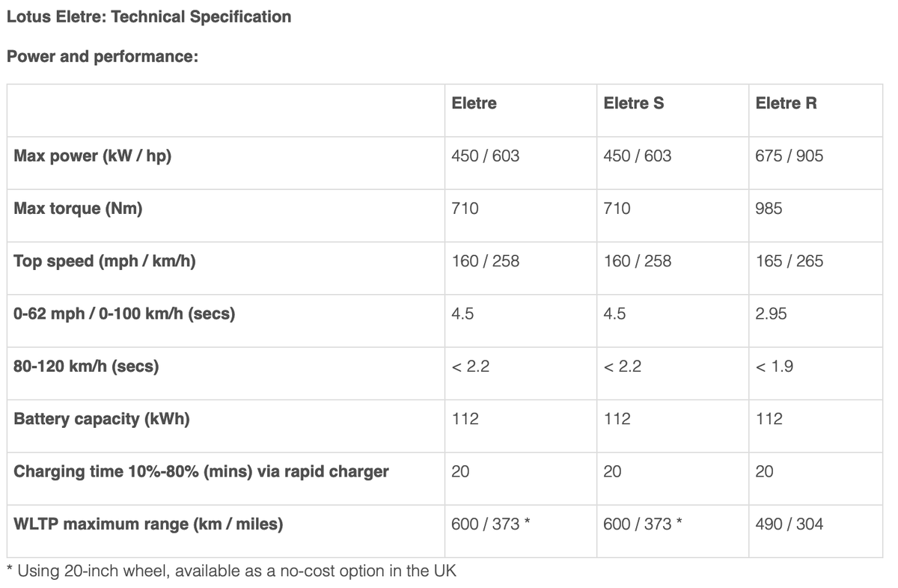Image resolution: width=898 pixels, height=588 pixels.
Task: Click the Lotus Eletre: Technical Specification heading
Action: 149,16
